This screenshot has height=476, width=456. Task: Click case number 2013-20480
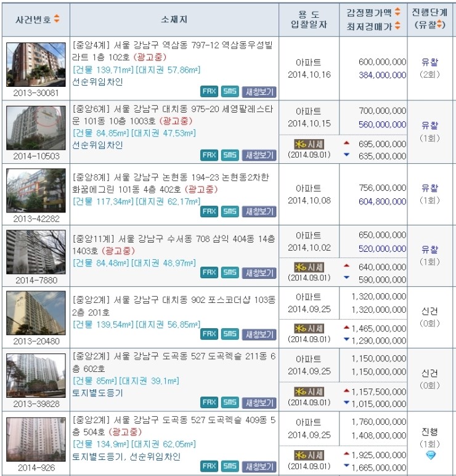(36, 341)
